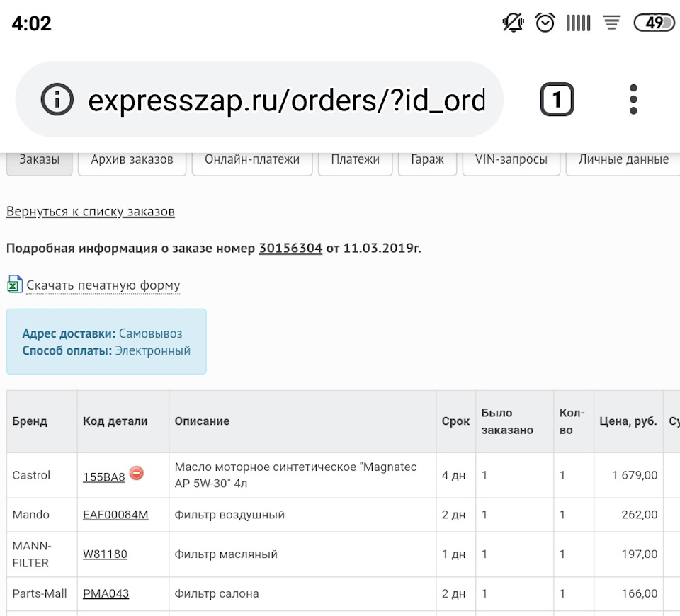
Task: Open order number 30156304 link
Action: click(x=290, y=248)
